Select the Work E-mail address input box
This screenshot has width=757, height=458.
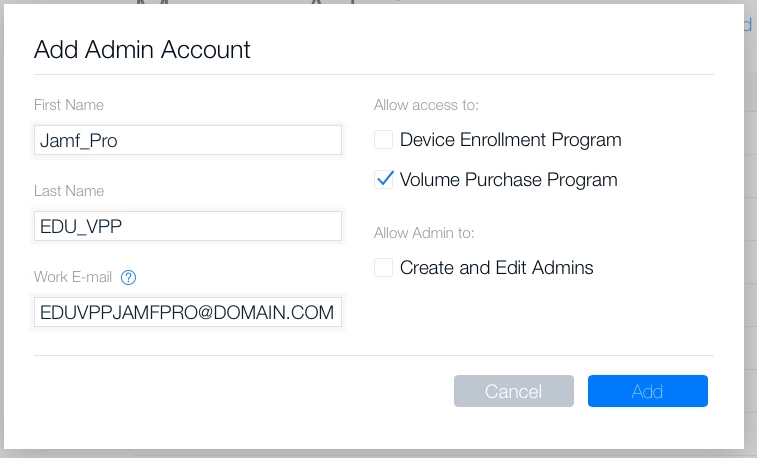188,312
